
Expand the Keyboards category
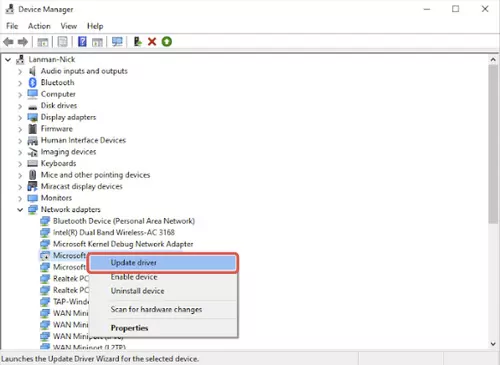coord(20,164)
